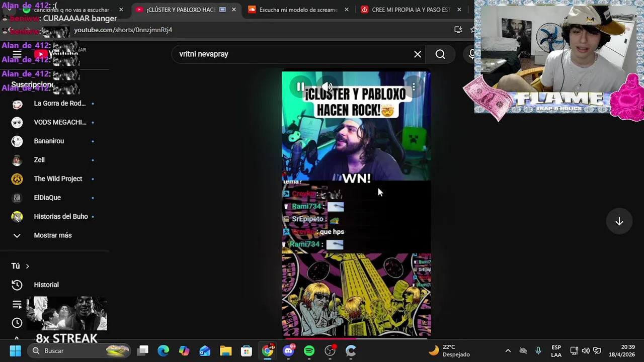Switch to Discord in the taskbar
Image resolution: width=644 pixels, height=362 pixels.
tap(288, 351)
